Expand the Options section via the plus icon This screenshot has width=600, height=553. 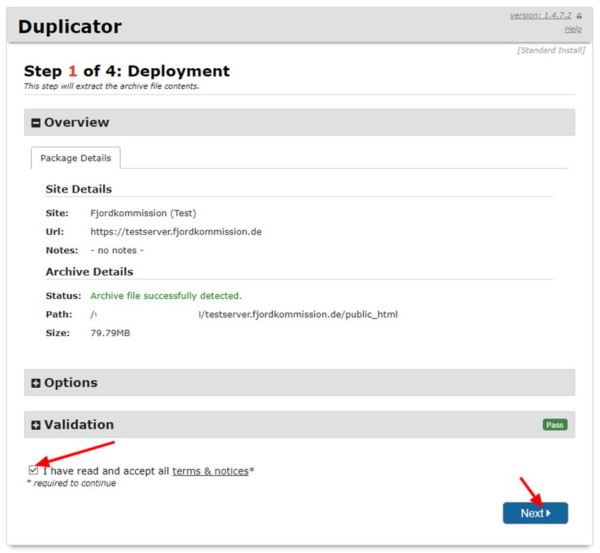(x=36, y=383)
